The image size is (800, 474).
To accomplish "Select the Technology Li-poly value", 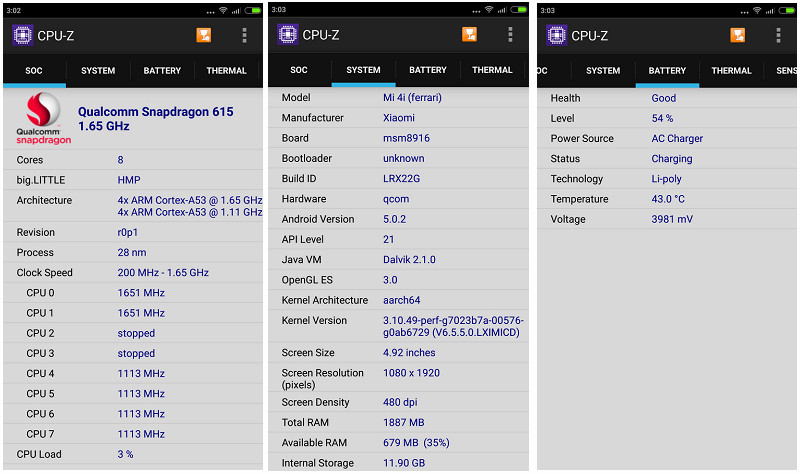I will [666, 179].
